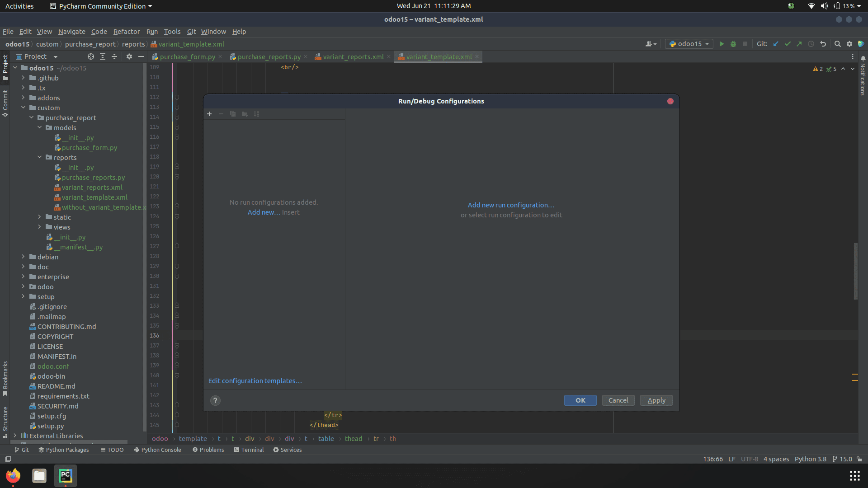Click 'Edit configuration templates...' link

coord(255,381)
